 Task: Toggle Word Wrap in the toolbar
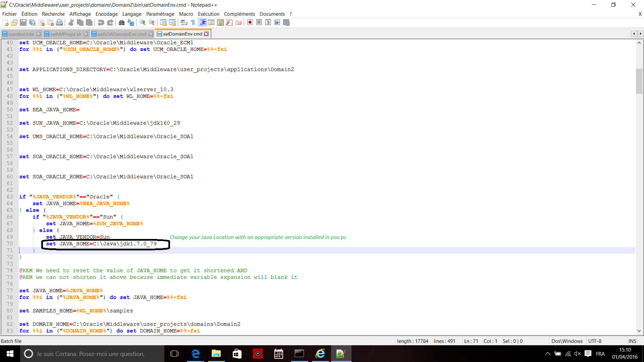[184, 22]
